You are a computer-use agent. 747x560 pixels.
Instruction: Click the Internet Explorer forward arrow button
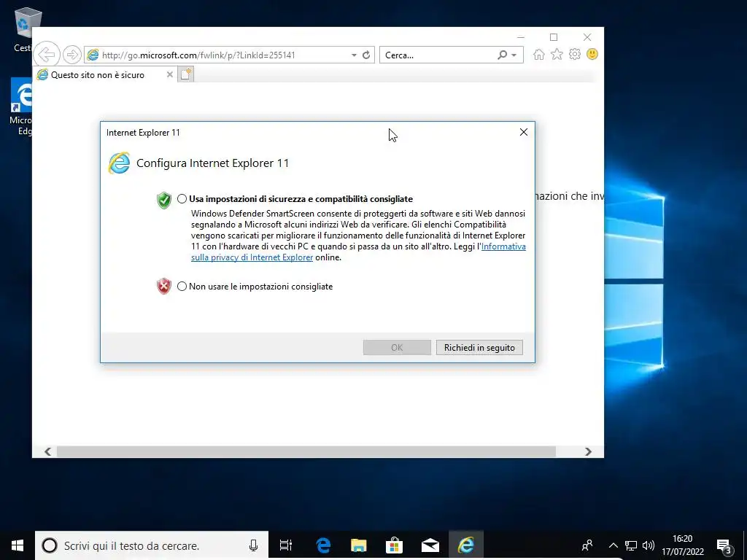[x=72, y=55]
